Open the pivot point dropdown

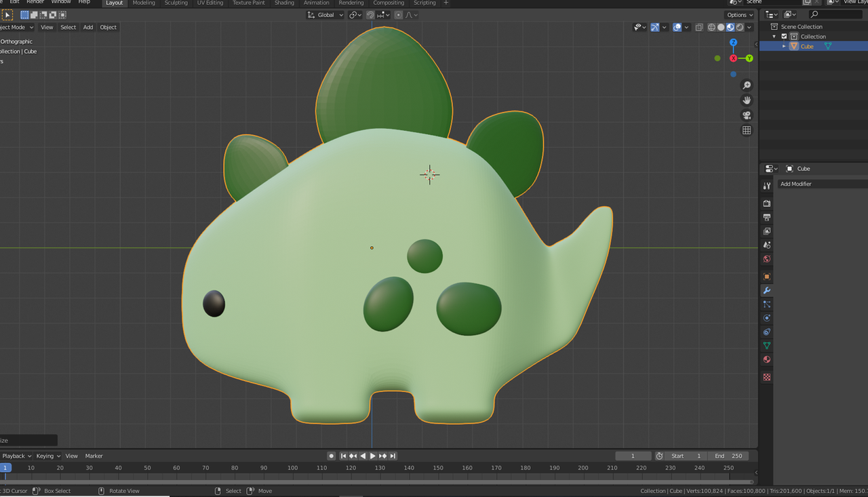pos(356,15)
